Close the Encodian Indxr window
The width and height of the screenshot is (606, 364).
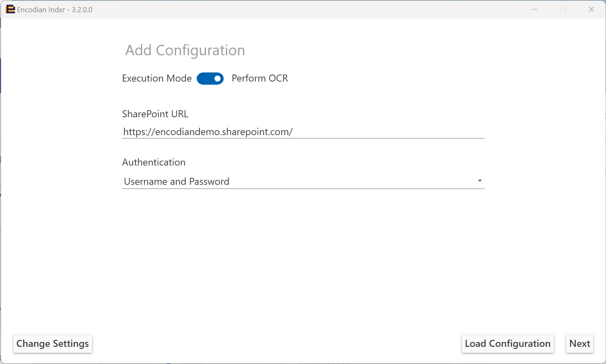[591, 9]
